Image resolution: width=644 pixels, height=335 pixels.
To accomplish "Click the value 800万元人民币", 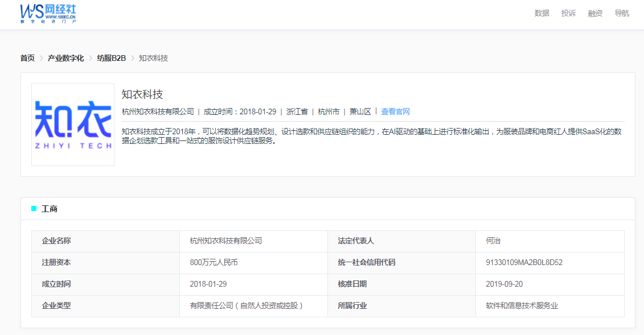I will (214, 262).
